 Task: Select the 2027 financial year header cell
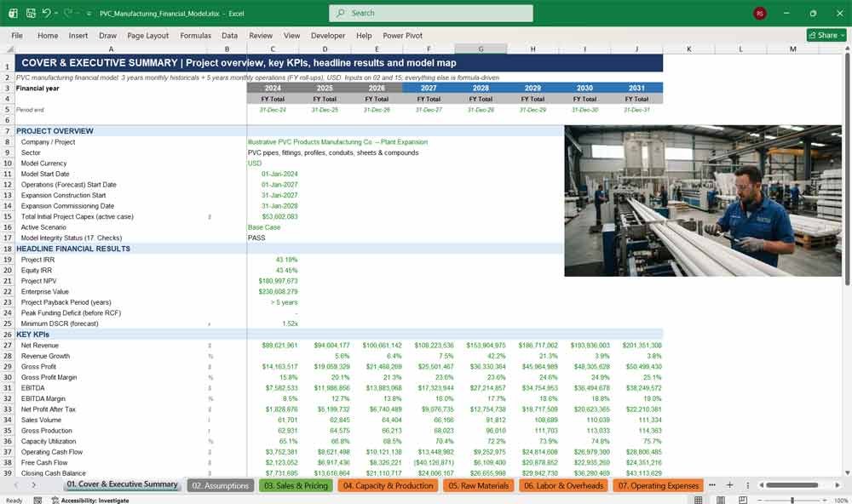click(429, 88)
